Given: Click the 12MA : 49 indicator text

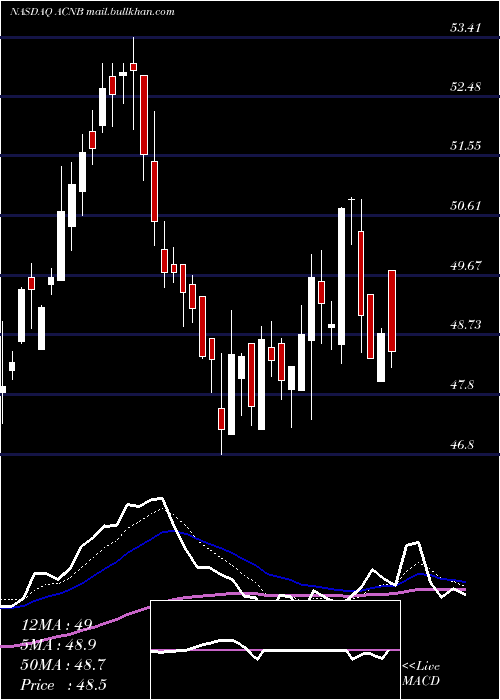Looking at the screenshot, I should tap(57, 625).
